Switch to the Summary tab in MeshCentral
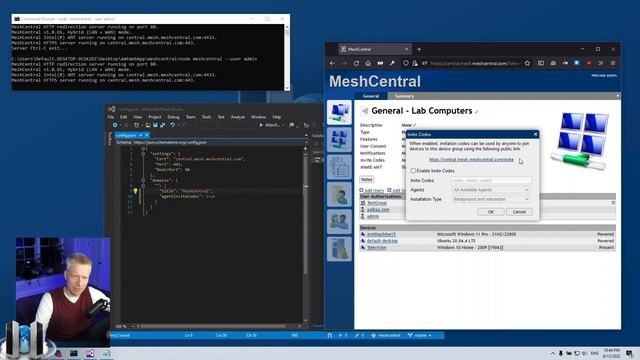Viewport: 640px width, 360px height. point(404,96)
